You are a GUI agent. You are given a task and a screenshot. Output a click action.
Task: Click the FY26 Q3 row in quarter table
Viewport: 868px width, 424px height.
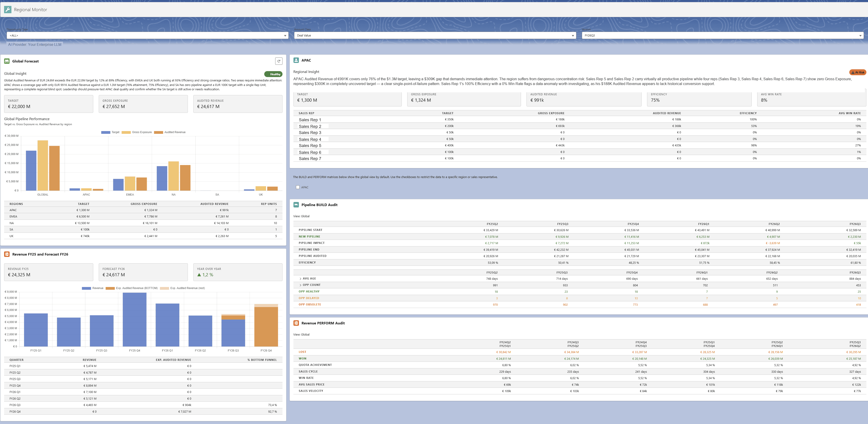[143, 405]
